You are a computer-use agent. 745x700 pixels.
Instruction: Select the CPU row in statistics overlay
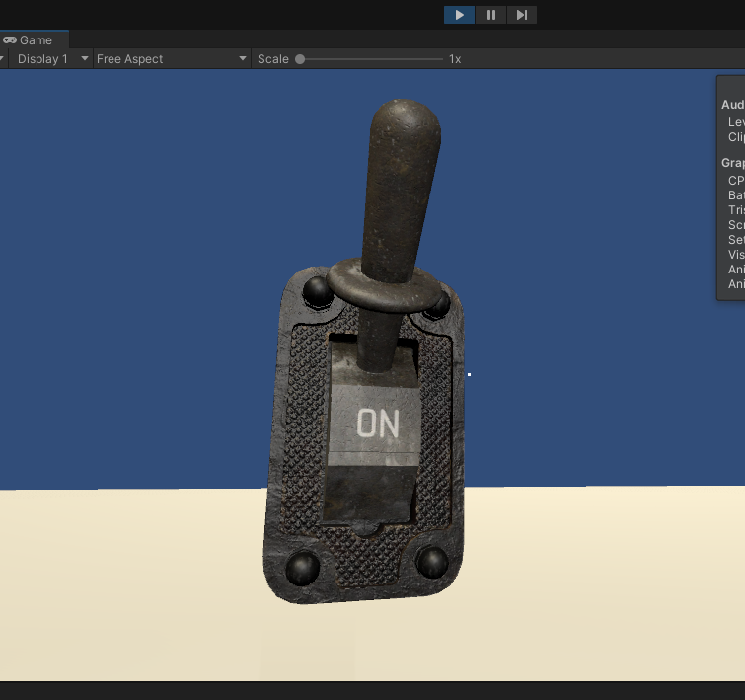click(736, 181)
